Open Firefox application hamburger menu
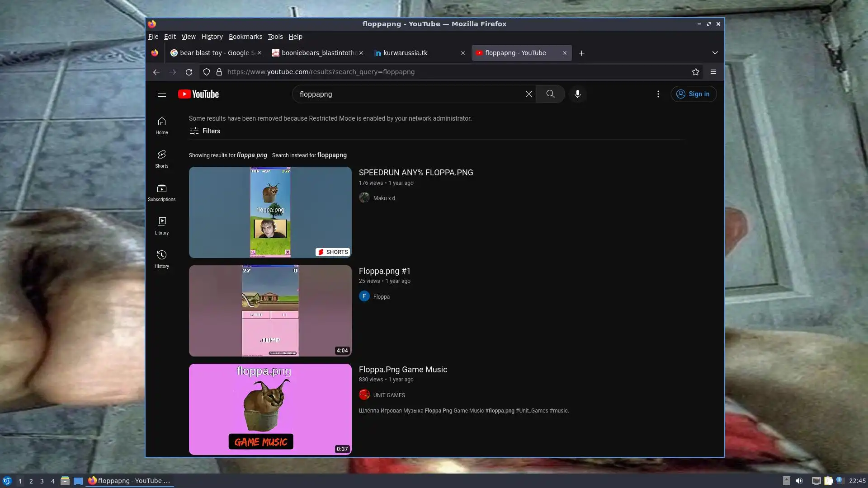 (713, 72)
